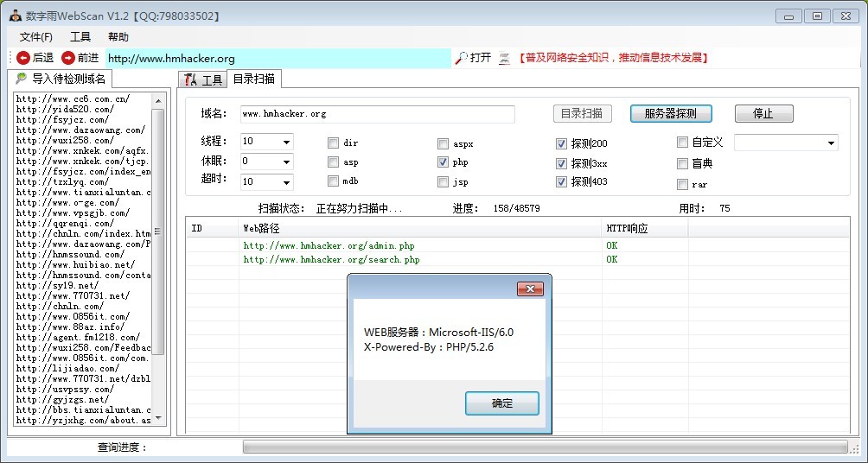
Task: Uncheck the 探测3xx checkbox
Action: tap(561, 164)
